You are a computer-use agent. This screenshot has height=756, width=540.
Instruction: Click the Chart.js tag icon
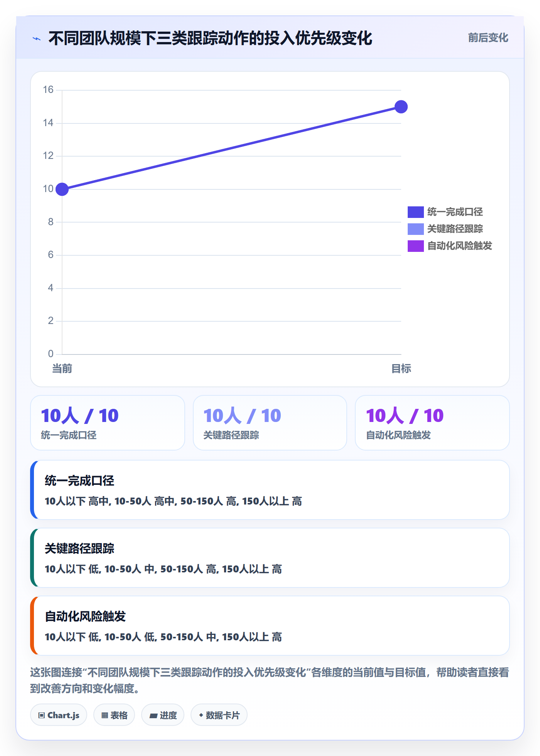[x=42, y=715]
